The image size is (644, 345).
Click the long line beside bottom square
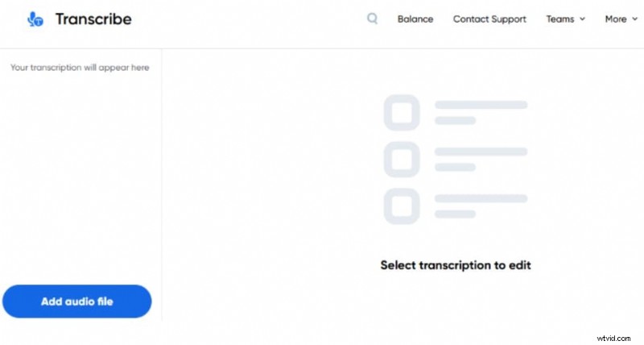(481, 198)
